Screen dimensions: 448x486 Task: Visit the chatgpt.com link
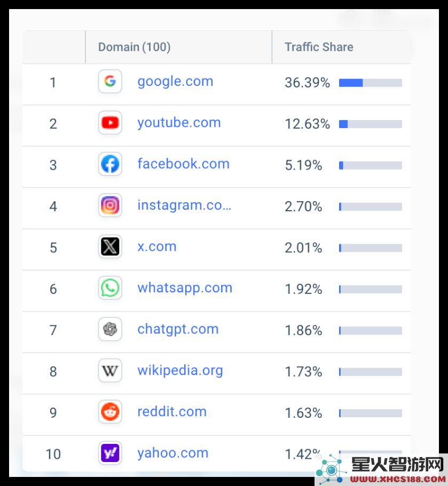click(178, 330)
